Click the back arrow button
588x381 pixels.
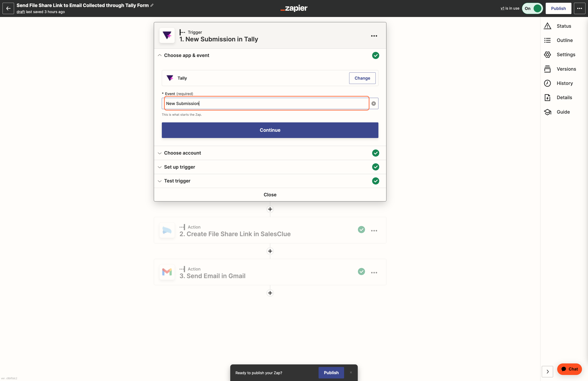(8, 8)
